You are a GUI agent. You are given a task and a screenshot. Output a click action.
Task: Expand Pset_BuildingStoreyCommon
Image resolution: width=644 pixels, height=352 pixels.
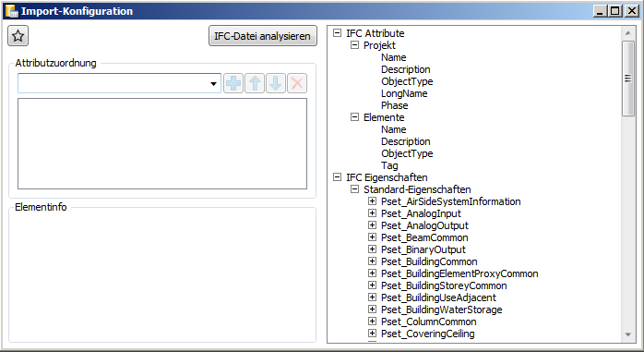coord(372,285)
